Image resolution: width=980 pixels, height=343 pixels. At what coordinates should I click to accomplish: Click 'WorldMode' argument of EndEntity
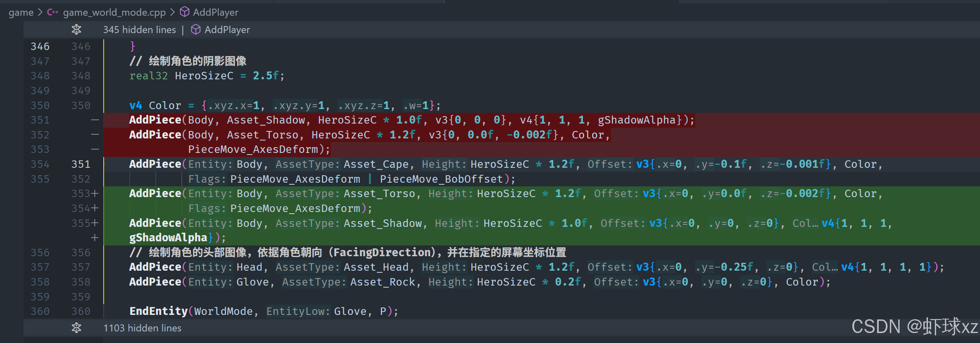224,311
